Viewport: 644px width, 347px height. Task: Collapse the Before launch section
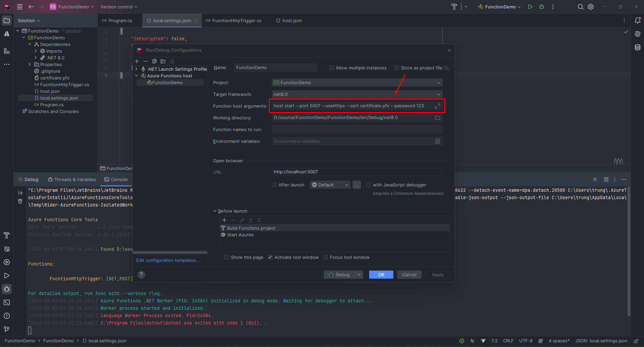(x=215, y=211)
